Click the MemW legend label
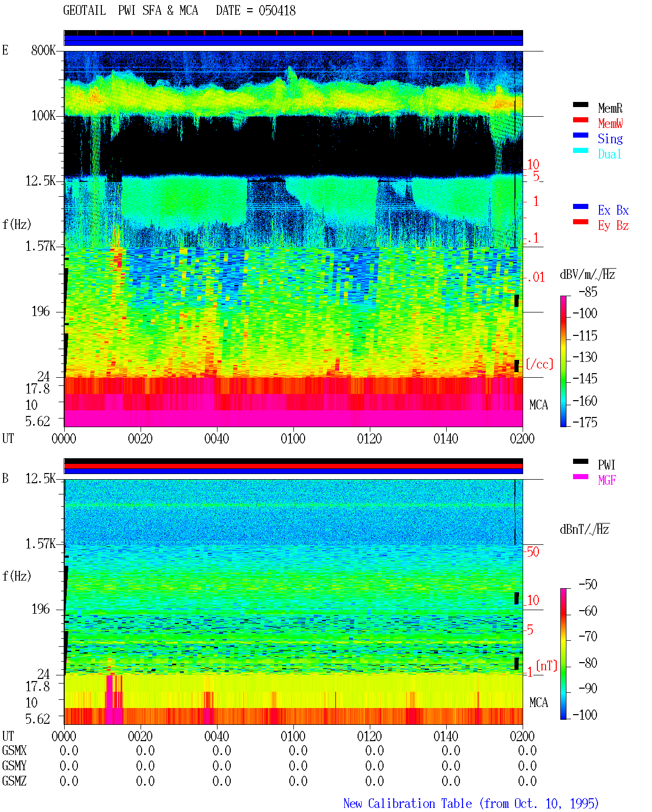Screen dimensions: 652x812 pos(610,123)
